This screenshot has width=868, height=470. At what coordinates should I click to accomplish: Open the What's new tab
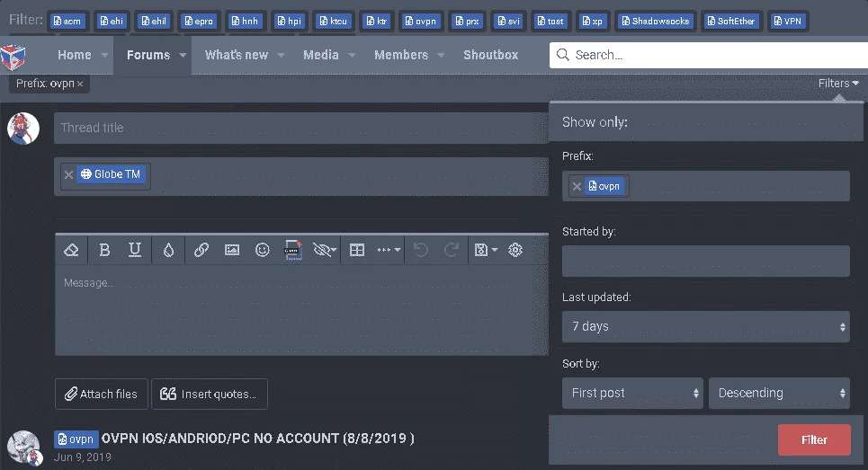237,56
